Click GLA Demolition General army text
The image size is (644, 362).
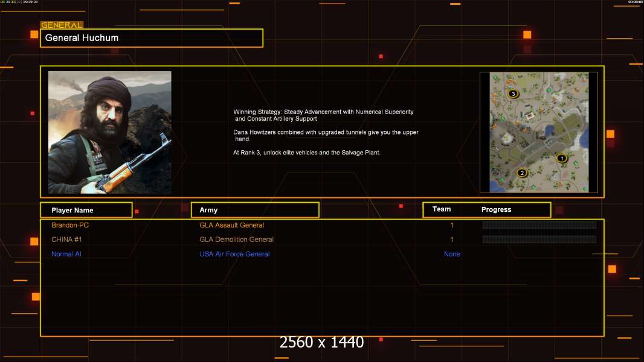click(236, 240)
